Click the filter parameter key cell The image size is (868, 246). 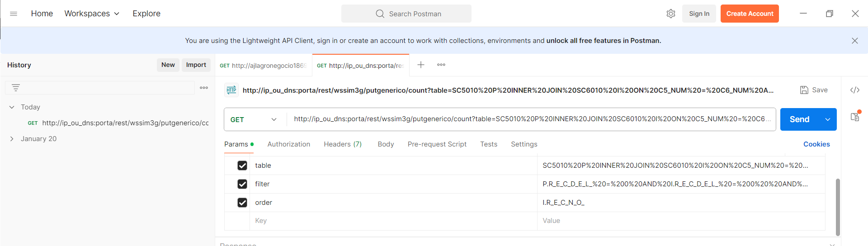pyautogui.click(x=393, y=184)
